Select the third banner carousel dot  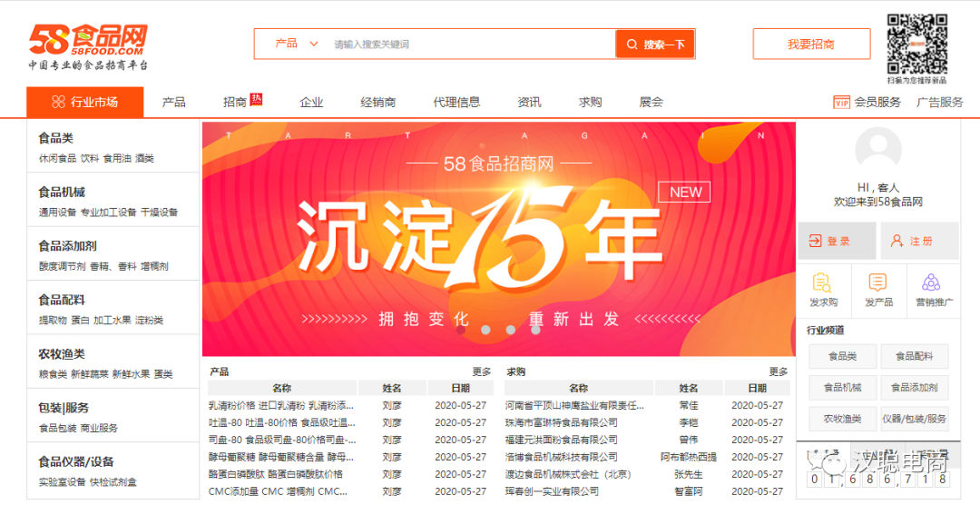(x=511, y=330)
